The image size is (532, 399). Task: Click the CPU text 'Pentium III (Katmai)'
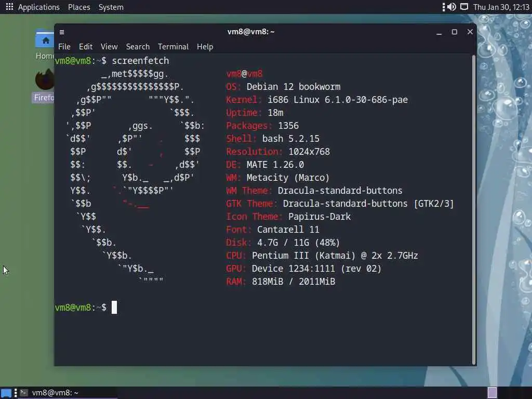pyautogui.click(x=303, y=256)
